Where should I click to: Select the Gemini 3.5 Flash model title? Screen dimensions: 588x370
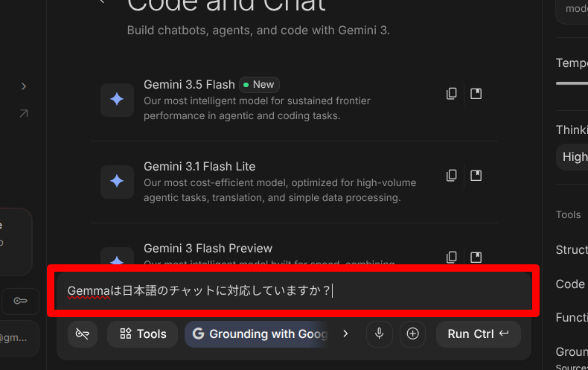[189, 84]
